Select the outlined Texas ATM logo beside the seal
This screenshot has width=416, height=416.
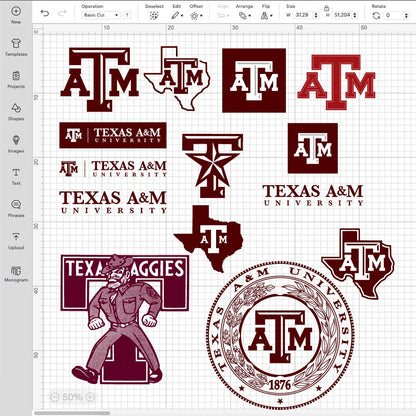point(358,263)
